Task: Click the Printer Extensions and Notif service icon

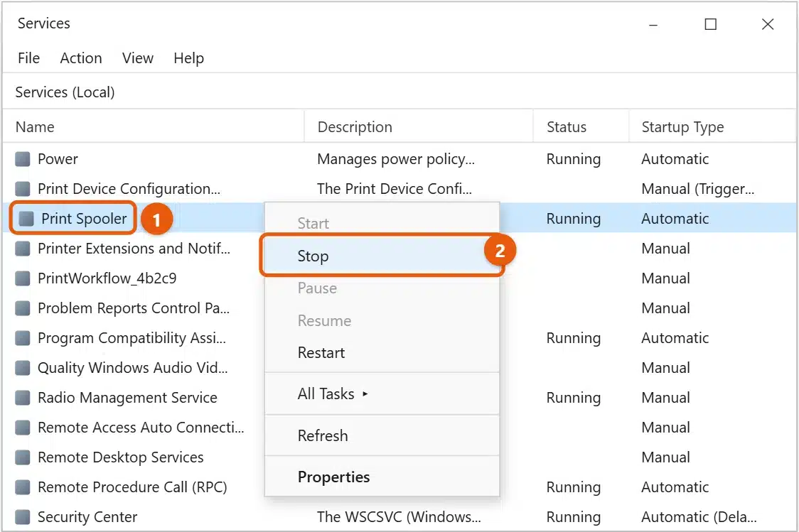Action: [23, 249]
